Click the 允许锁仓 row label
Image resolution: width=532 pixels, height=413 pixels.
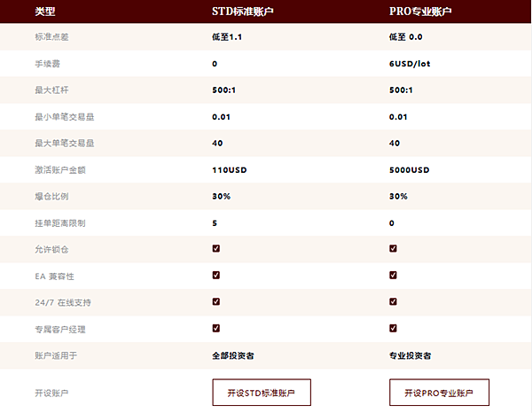pos(51,250)
